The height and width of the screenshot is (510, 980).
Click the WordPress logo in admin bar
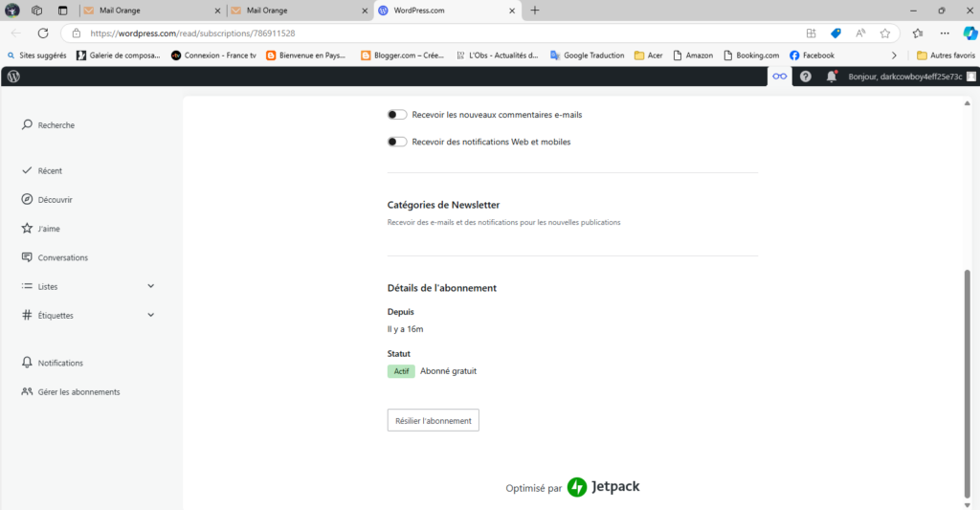[13, 77]
